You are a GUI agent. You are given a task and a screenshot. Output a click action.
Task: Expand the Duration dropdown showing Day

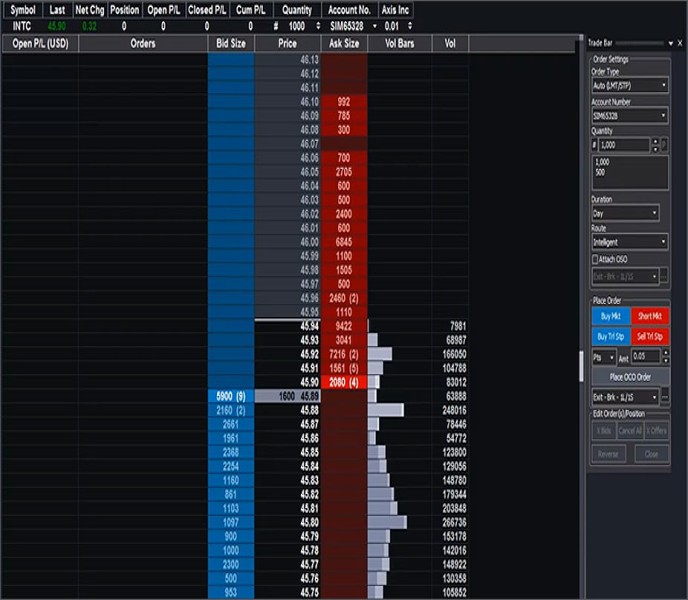point(625,214)
